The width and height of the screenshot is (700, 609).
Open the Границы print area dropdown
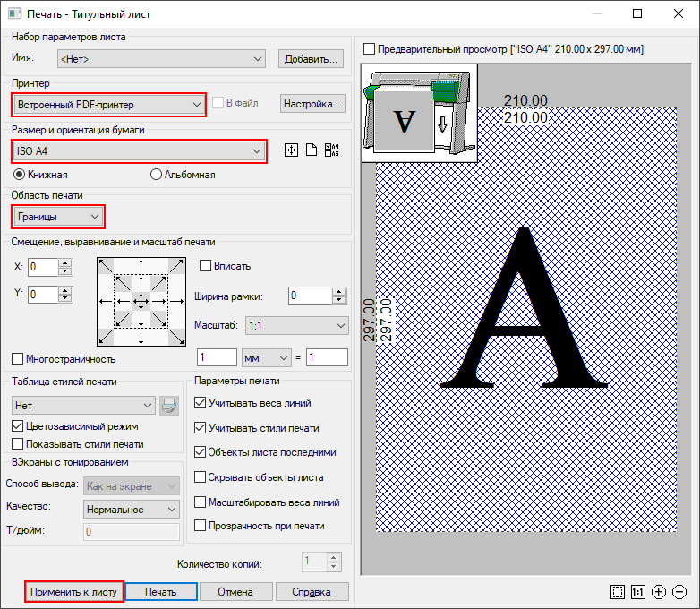58,216
